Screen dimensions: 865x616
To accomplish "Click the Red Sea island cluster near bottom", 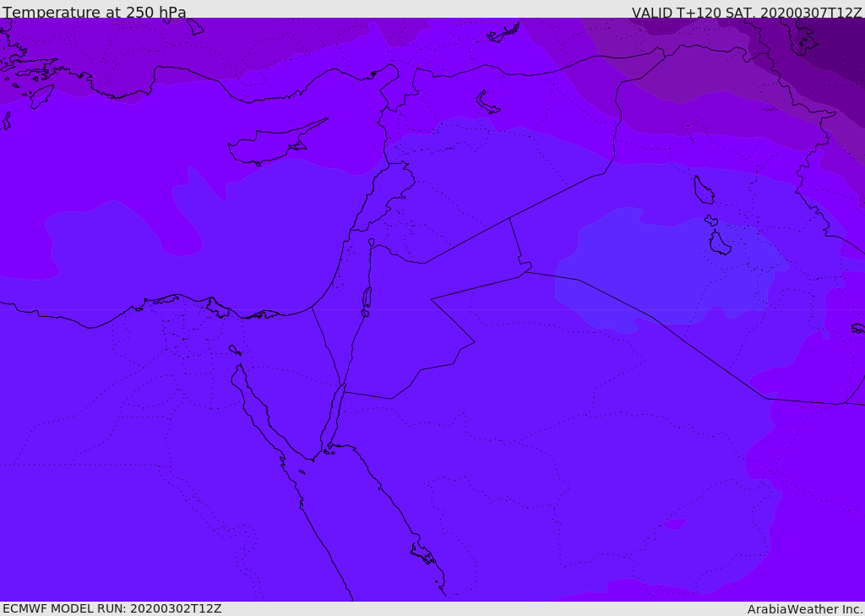I will (423, 553).
